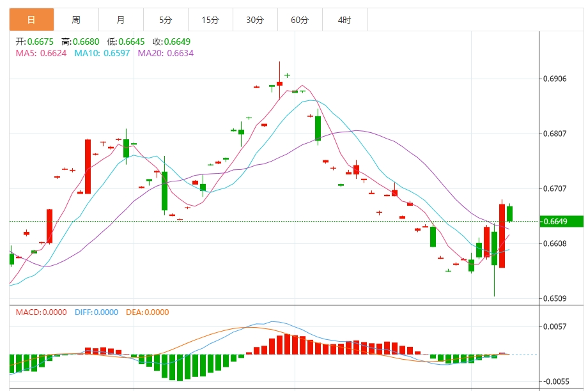Click the 0.6509 price axis label

(555, 298)
